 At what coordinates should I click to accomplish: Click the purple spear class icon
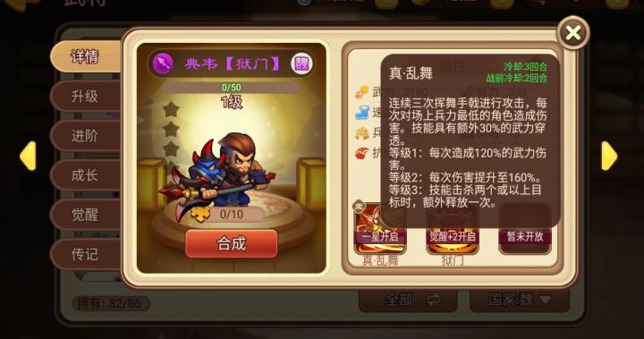click(x=163, y=64)
